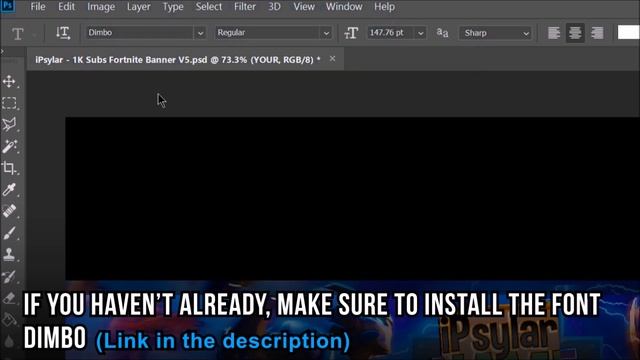Screen dimensions: 640x360
Task: Select the Crop tool
Action: [x=9, y=168]
